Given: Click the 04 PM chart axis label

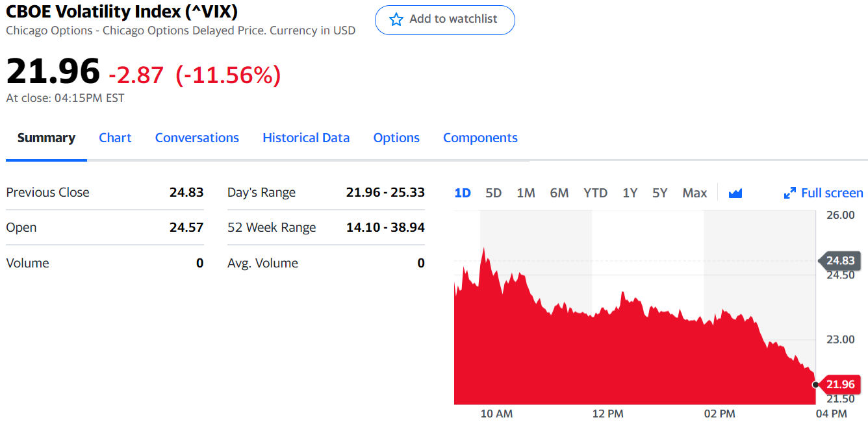Looking at the screenshot, I should click(x=831, y=414).
